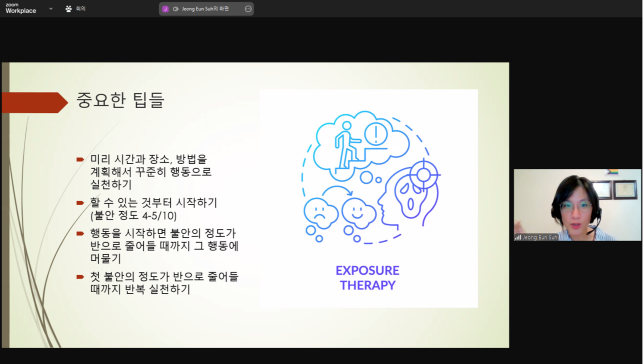
Task: Click the purple J avatar in share bar
Action: click(165, 9)
